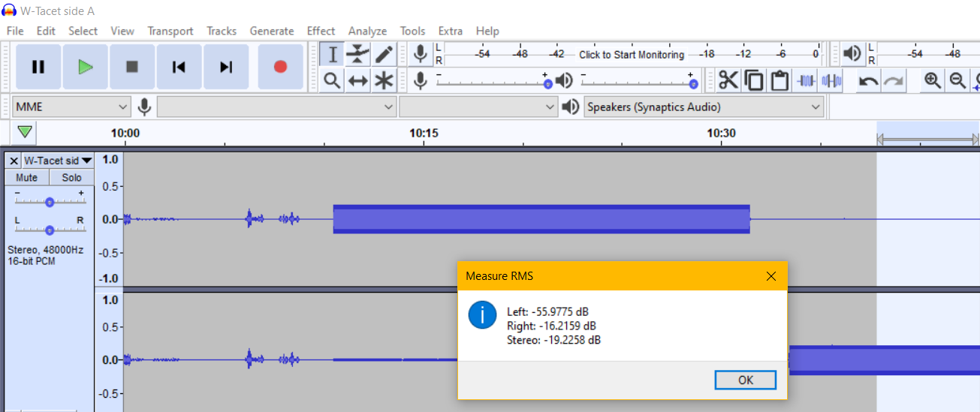Viewport: 980px width, 412px height.
Task: Click the large waveform block in left channel
Action: (x=541, y=219)
